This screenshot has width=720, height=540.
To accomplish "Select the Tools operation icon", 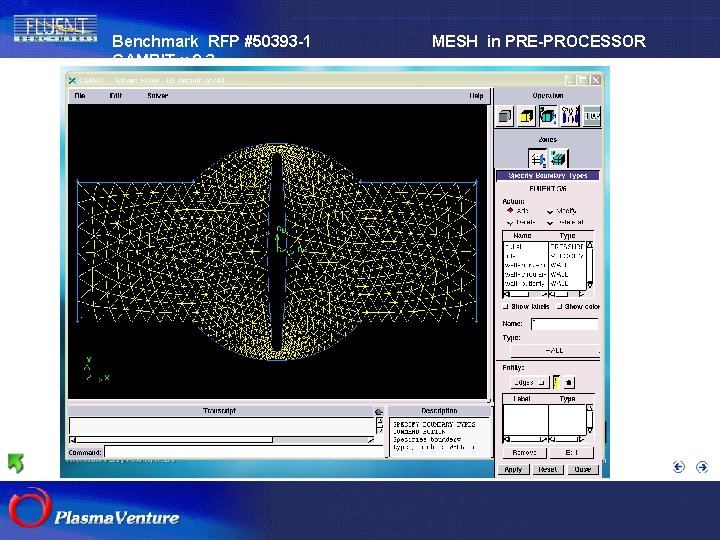I will (571, 116).
